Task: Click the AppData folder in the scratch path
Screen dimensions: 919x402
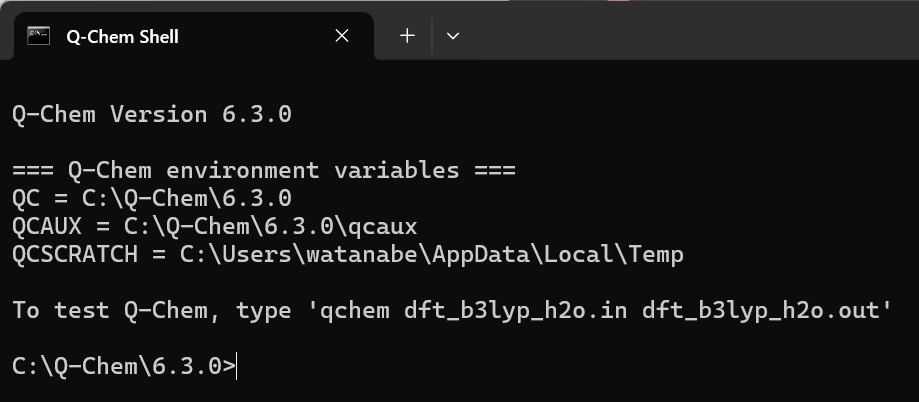Action: 481,255
